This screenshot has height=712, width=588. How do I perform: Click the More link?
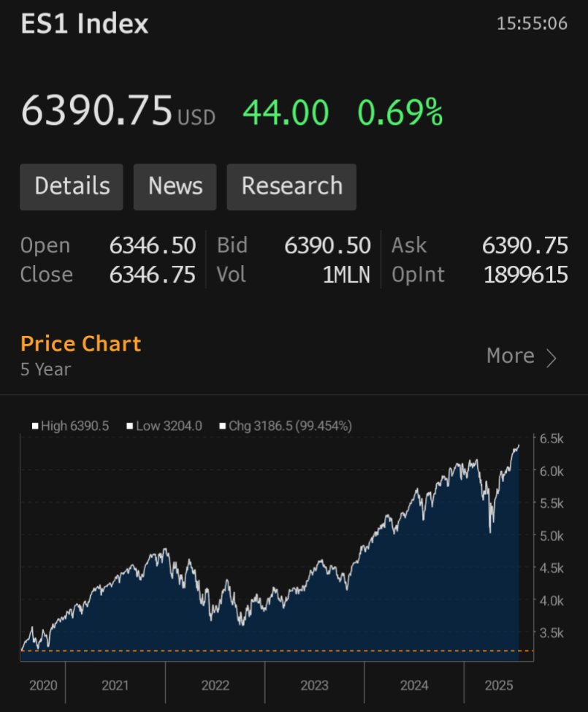pos(509,356)
